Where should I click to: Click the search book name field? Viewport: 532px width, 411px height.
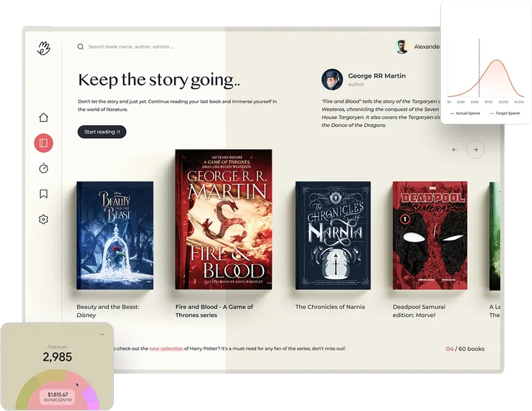pos(131,47)
